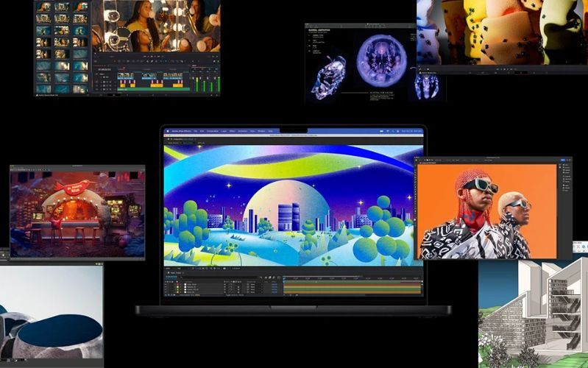588x368 pixels.
Task: Open the viewer magnification dropdown in After Effects
Action: (x=168, y=269)
